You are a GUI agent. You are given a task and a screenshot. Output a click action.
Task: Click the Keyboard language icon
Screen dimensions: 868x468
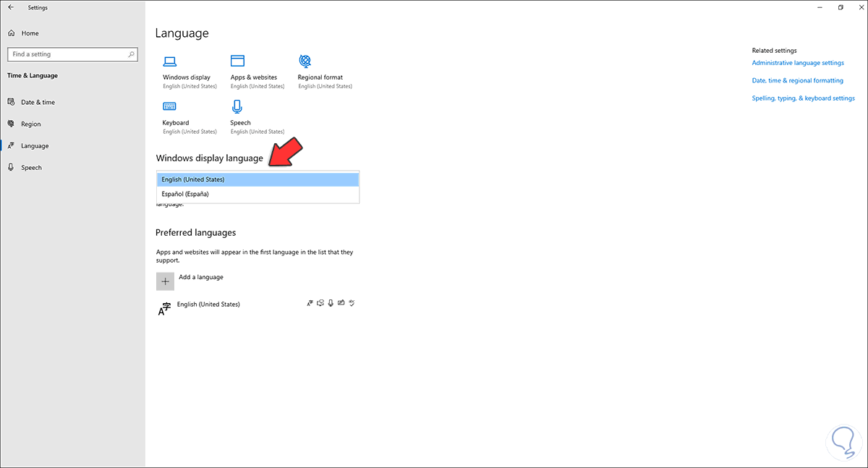click(x=169, y=106)
